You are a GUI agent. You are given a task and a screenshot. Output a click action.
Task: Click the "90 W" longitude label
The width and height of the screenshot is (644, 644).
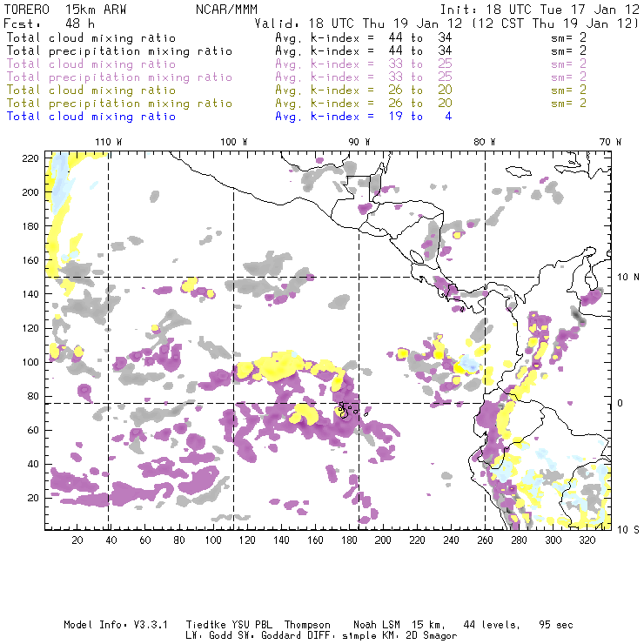click(359, 142)
